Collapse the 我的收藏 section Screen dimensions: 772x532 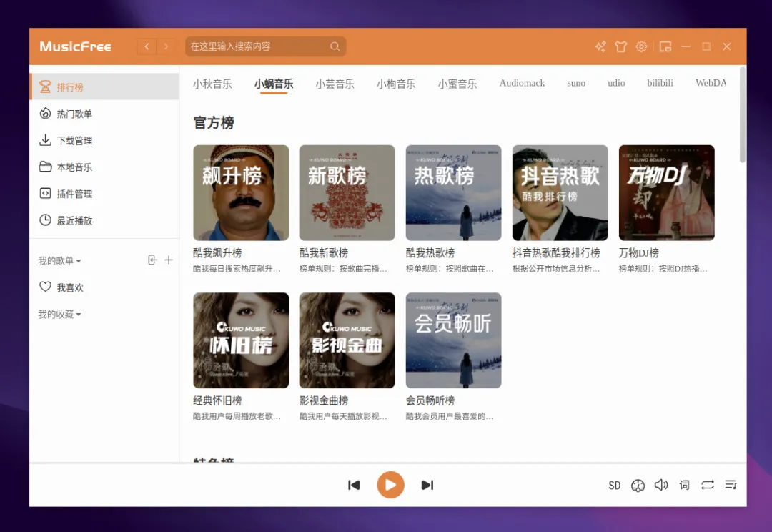tap(59, 315)
